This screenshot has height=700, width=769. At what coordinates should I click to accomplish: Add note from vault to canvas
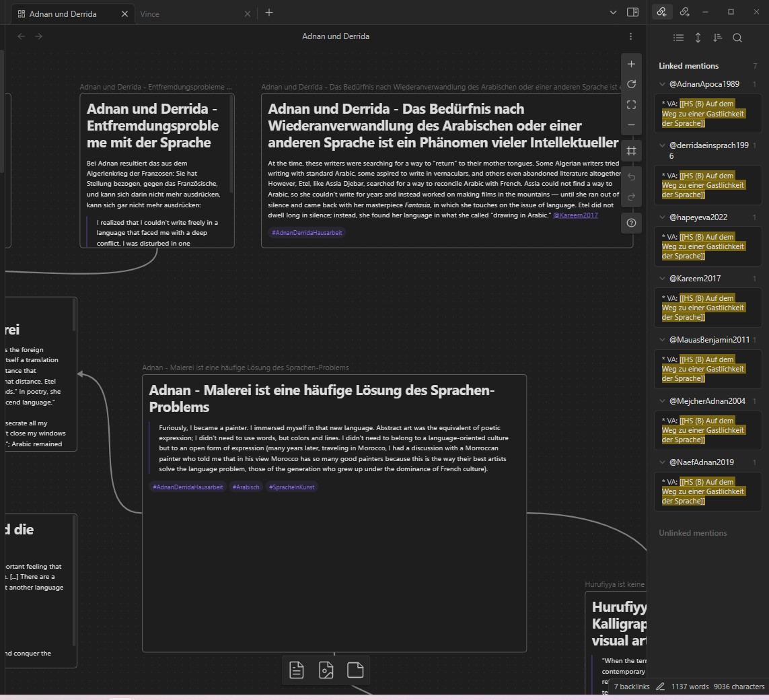[x=296, y=670]
